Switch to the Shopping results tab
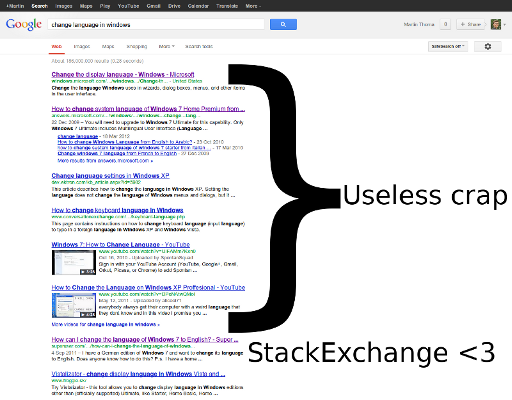Image resolution: width=512 pixels, height=400 pixels. pyautogui.click(x=137, y=46)
